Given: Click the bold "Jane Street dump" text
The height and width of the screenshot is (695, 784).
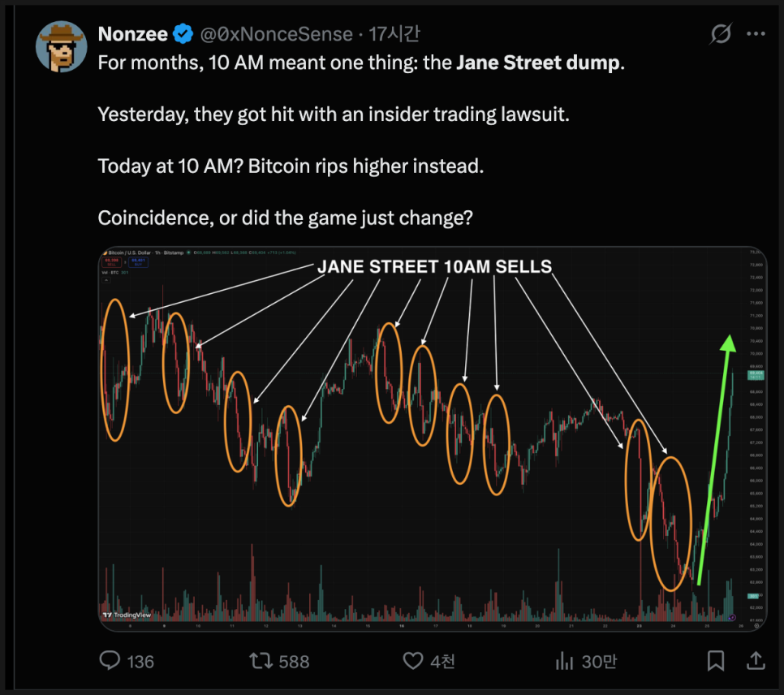Looking at the screenshot, I should pos(537,63).
